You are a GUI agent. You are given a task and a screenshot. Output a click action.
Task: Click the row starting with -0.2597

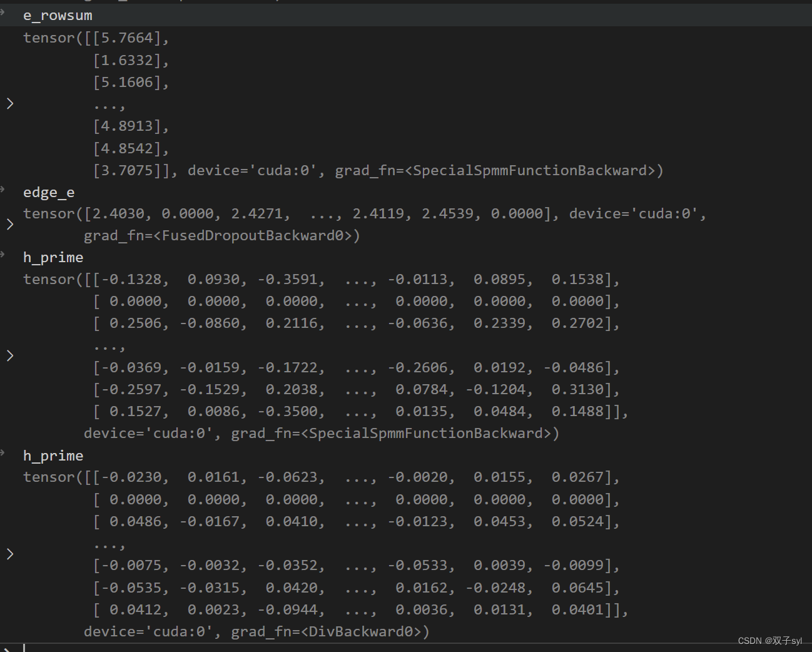tap(357, 390)
